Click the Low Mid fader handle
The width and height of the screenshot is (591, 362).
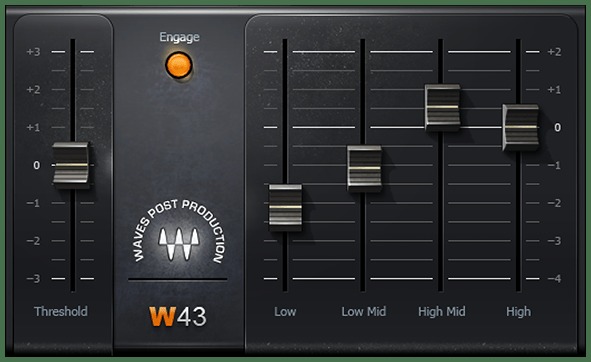(364, 168)
